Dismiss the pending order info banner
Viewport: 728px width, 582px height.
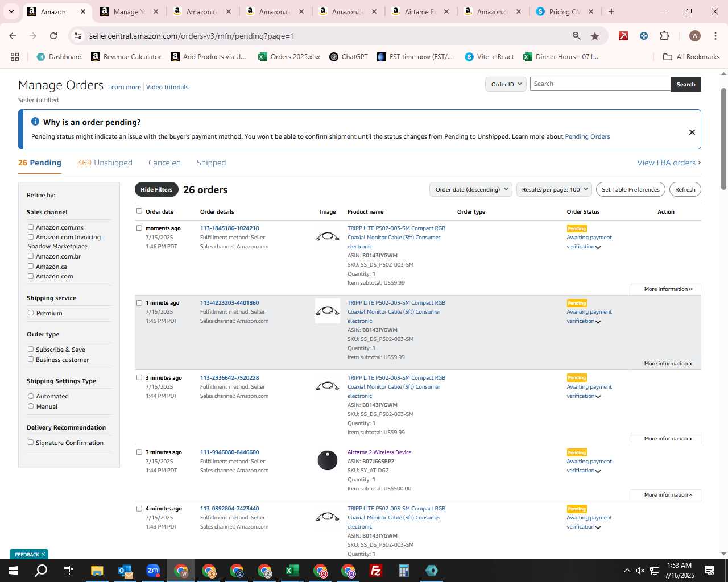[692, 132]
